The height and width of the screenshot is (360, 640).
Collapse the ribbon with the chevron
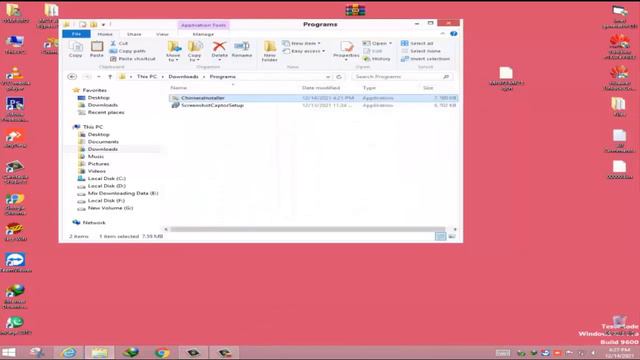click(442, 34)
